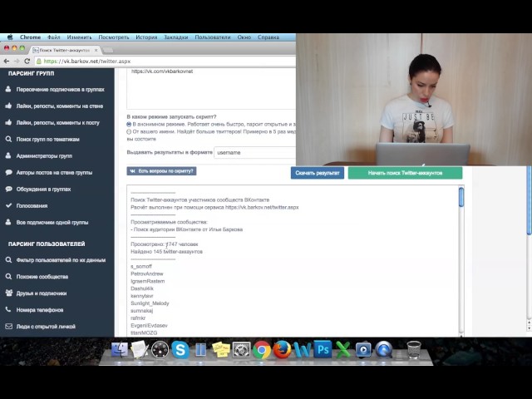This screenshot has width=532, height=399.
Task: Open the Посмотреть menu
Action: (114, 37)
